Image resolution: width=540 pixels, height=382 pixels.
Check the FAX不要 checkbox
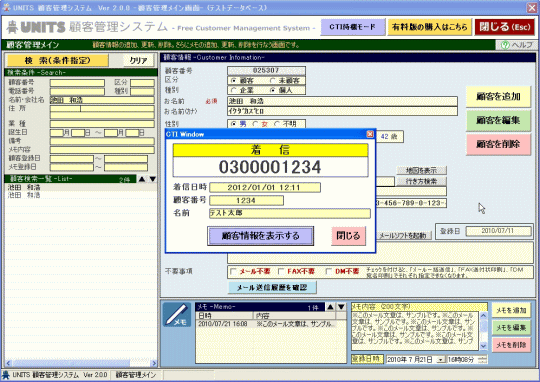tap(281, 272)
